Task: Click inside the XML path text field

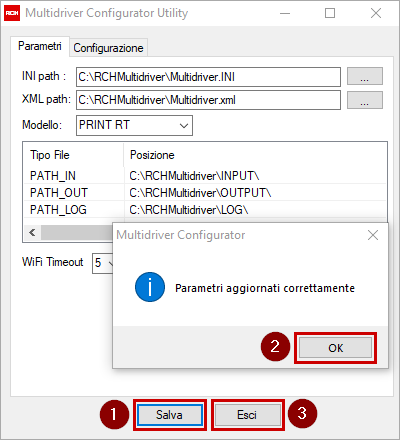Action: [208, 100]
